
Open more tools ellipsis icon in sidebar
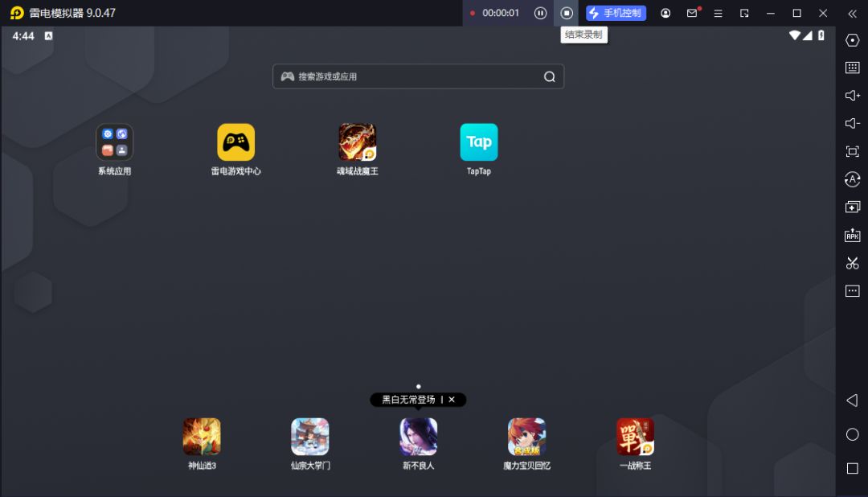click(x=853, y=291)
